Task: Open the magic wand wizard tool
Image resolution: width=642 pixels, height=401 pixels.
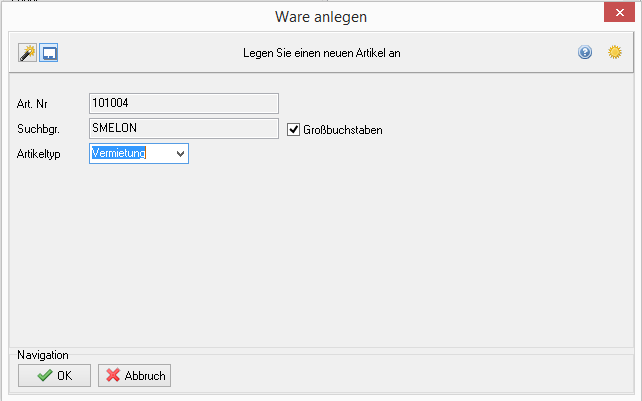Action: (x=27, y=53)
